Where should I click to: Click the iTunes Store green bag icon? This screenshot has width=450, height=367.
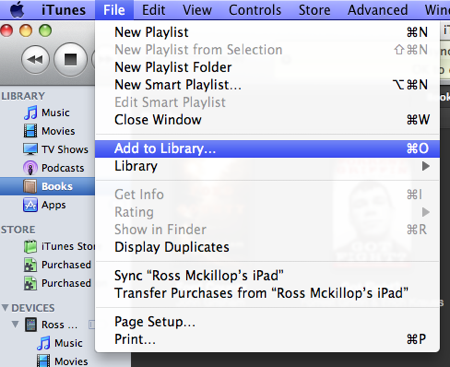30,247
